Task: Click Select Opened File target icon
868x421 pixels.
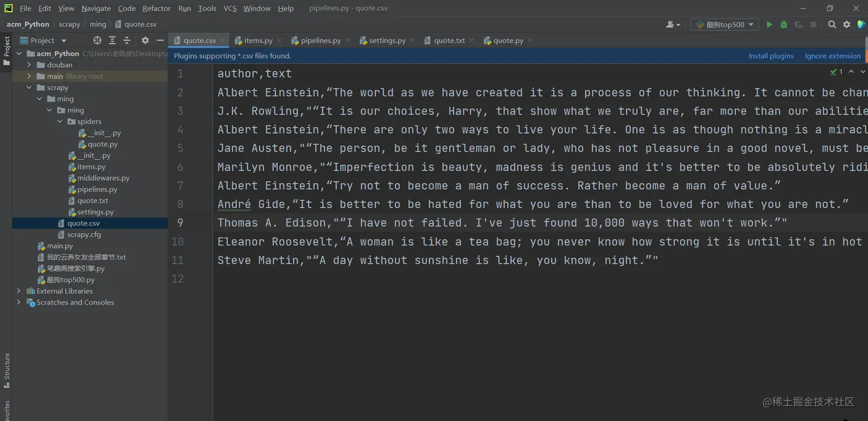Action: coord(97,40)
